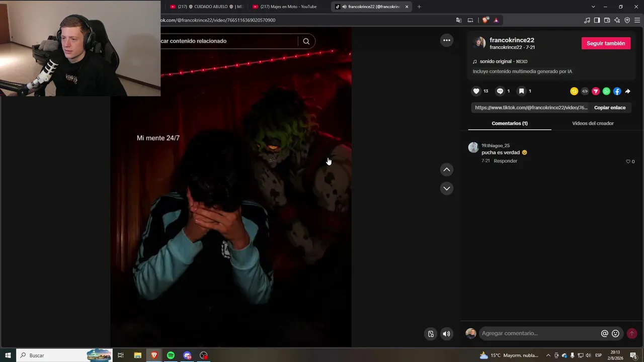Open the emoji picker in the comment box
Screen dimensions: 644x362
(x=615, y=333)
